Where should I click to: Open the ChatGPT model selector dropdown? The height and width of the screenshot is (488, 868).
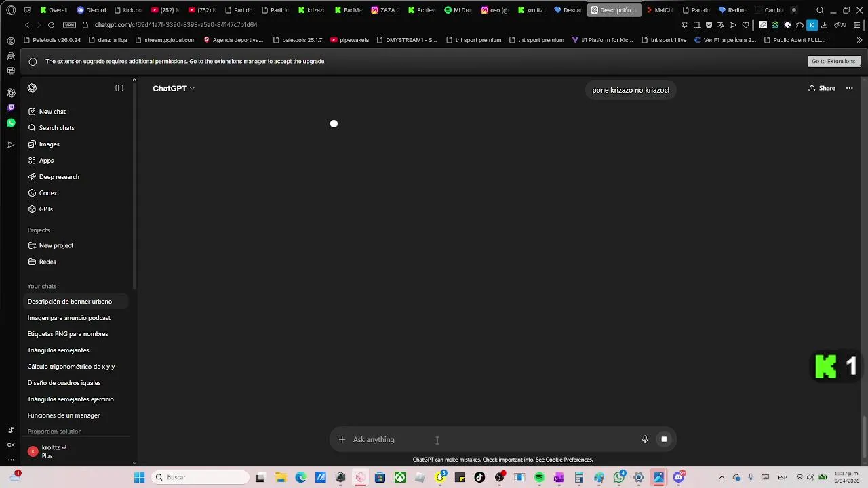point(174,89)
